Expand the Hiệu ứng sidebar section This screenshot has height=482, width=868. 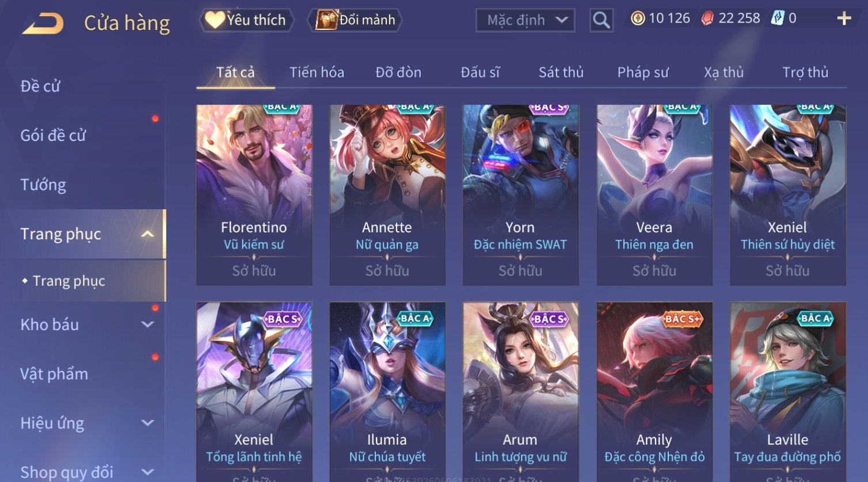coord(147,423)
